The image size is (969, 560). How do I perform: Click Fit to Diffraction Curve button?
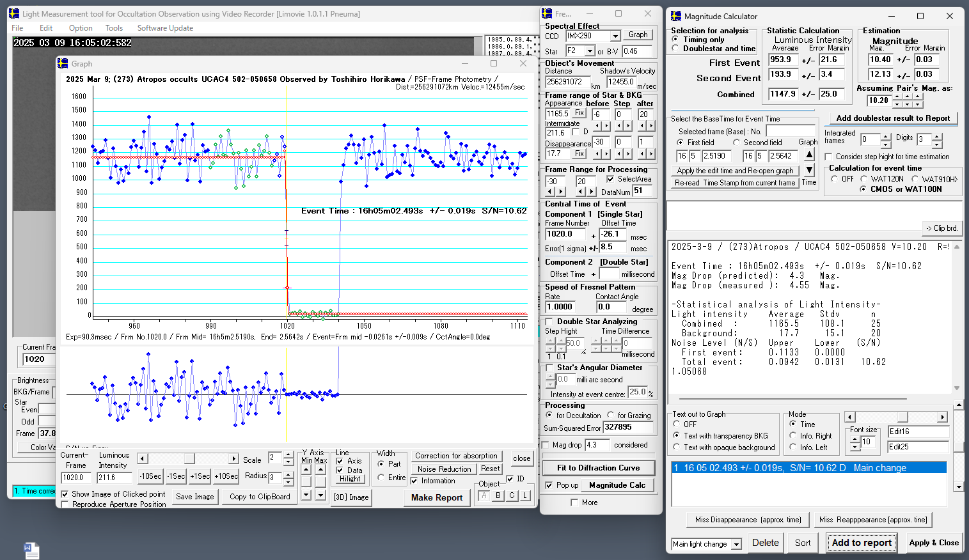pyautogui.click(x=598, y=468)
